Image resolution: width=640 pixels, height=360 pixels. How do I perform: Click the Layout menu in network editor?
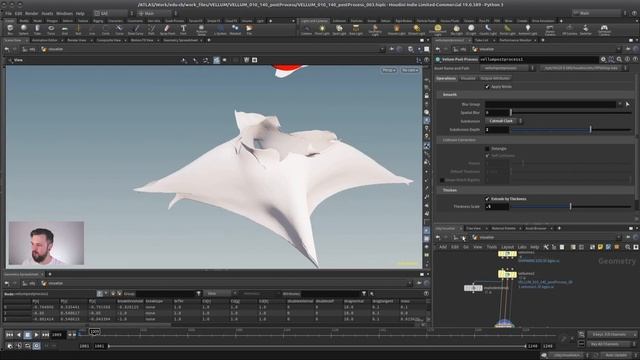click(507, 247)
